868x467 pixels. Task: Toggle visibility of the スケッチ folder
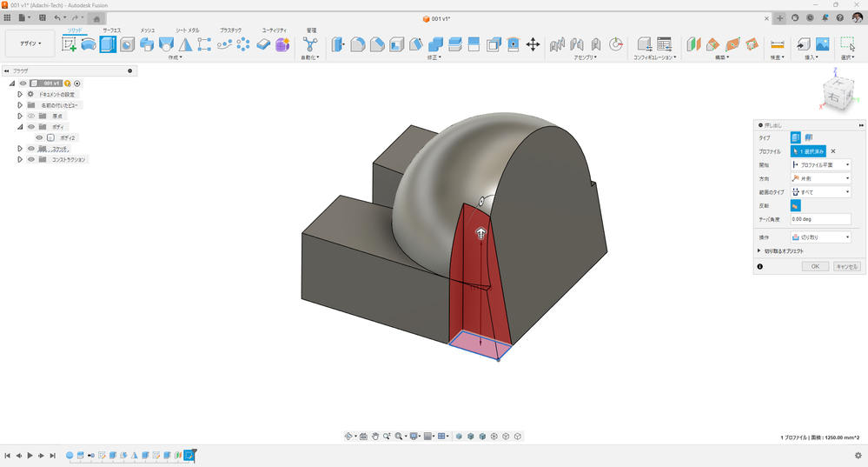coord(31,149)
